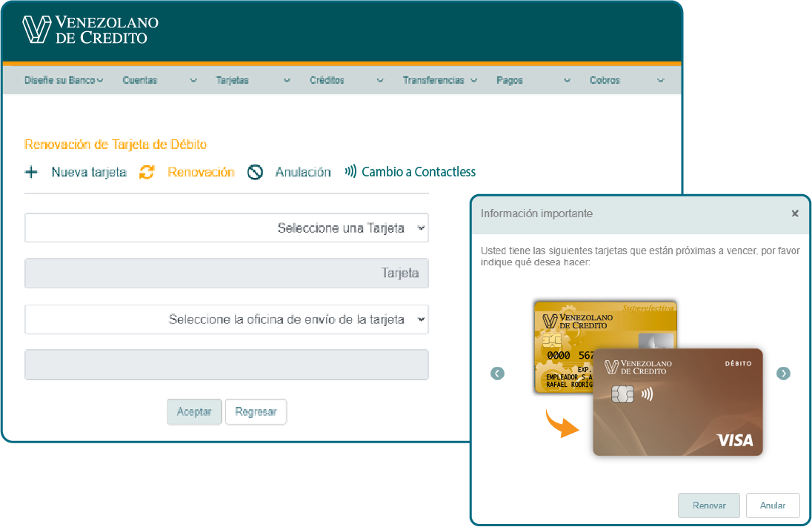Select Cambio a Contactless option
The width and height of the screenshot is (812, 527).
coord(419,171)
